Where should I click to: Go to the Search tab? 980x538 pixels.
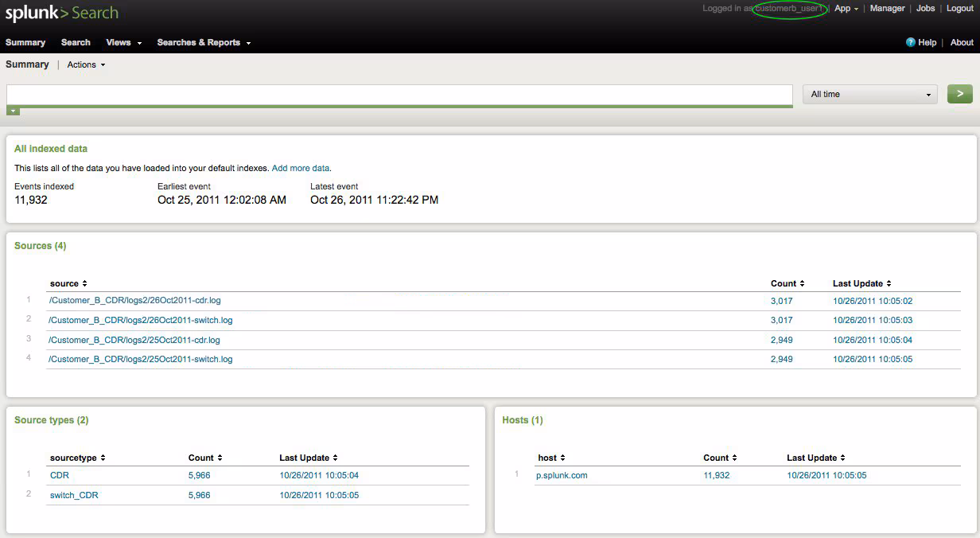(76, 42)
